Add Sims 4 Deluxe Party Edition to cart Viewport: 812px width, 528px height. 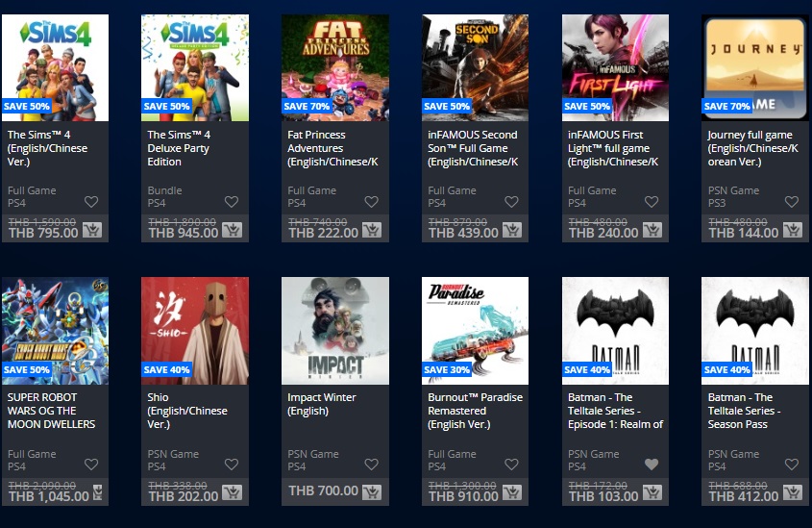[232, 230]
